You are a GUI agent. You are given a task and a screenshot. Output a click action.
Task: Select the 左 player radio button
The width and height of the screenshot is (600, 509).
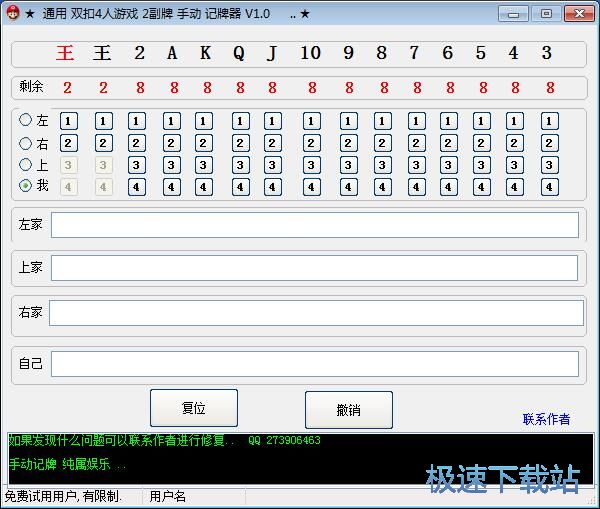pos(26,120)
